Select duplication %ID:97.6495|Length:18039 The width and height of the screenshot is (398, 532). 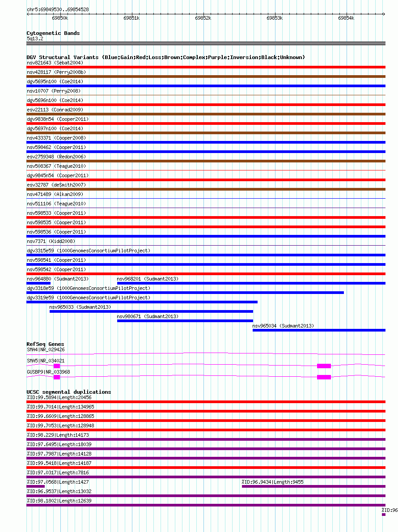click(x=59, y=444)
